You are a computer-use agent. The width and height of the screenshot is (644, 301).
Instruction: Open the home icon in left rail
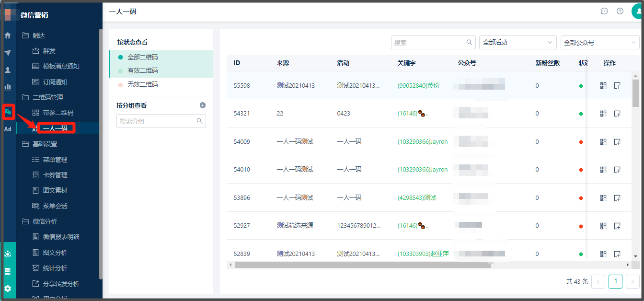(8, 35)
